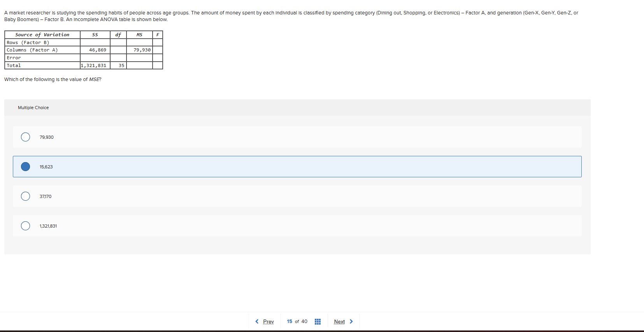Screen dimensions: 644x332
Task: Click the F column header
Action: point(158,35)
